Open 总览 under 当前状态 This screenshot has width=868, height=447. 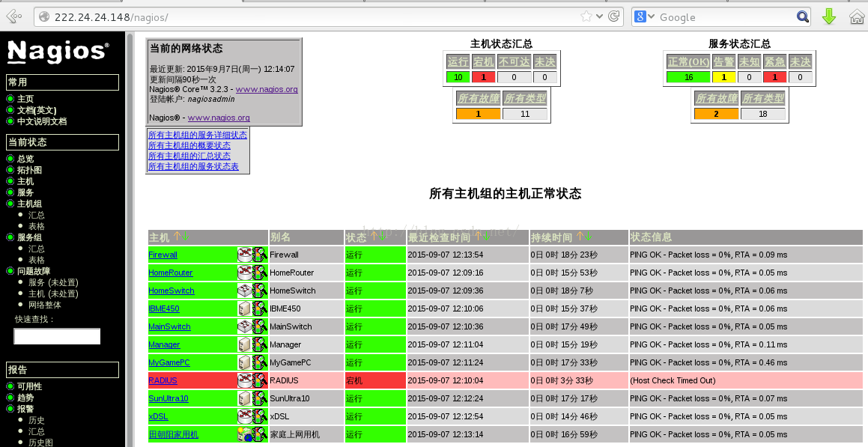[25, 159]
